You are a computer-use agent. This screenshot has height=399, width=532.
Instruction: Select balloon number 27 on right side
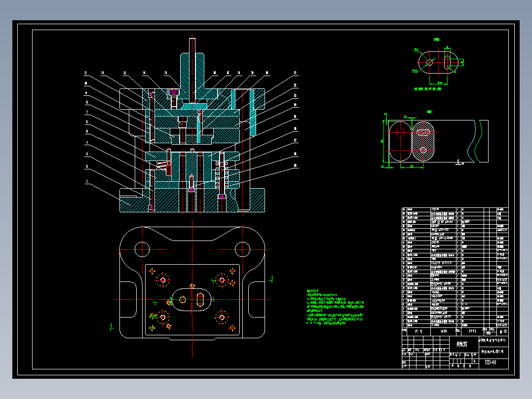pos(295,140)
